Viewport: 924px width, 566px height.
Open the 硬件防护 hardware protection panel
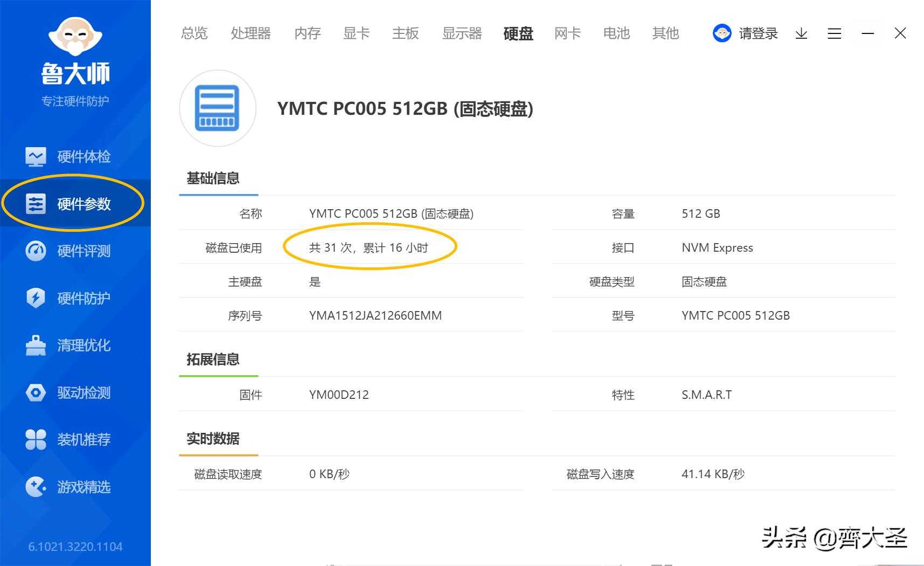pos(75,298)
